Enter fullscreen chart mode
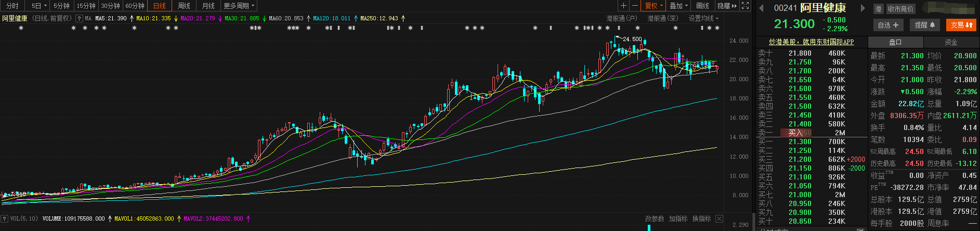The height and width of the screenshot is (231, 980). (745, 6)
